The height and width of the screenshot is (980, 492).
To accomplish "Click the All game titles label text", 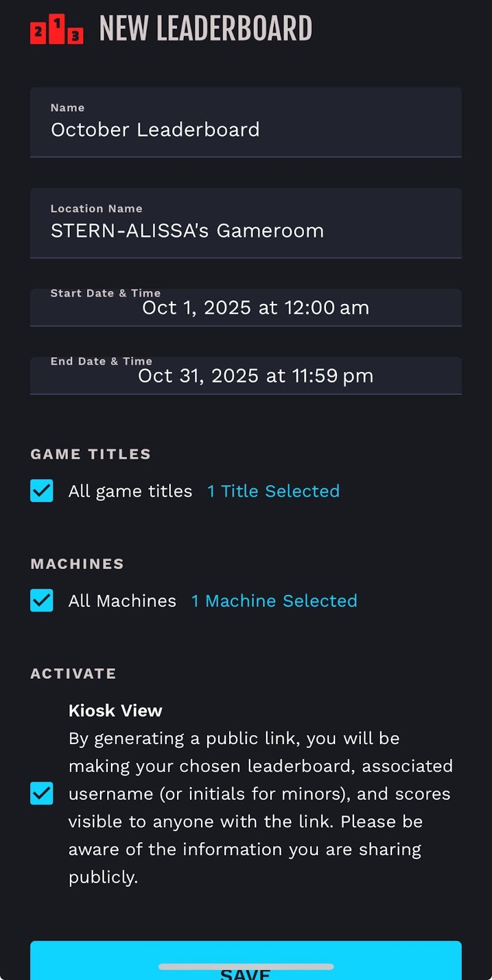I will (x=130, y=491).
